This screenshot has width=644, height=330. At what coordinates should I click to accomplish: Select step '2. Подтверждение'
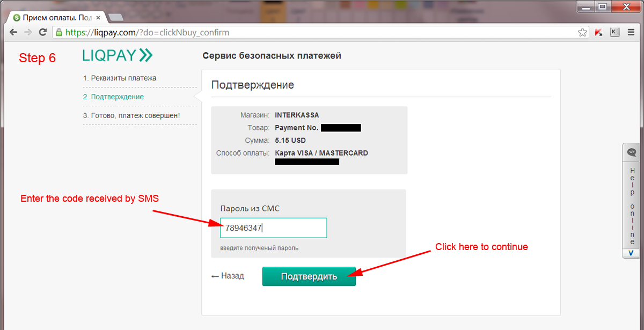(113, 97)
